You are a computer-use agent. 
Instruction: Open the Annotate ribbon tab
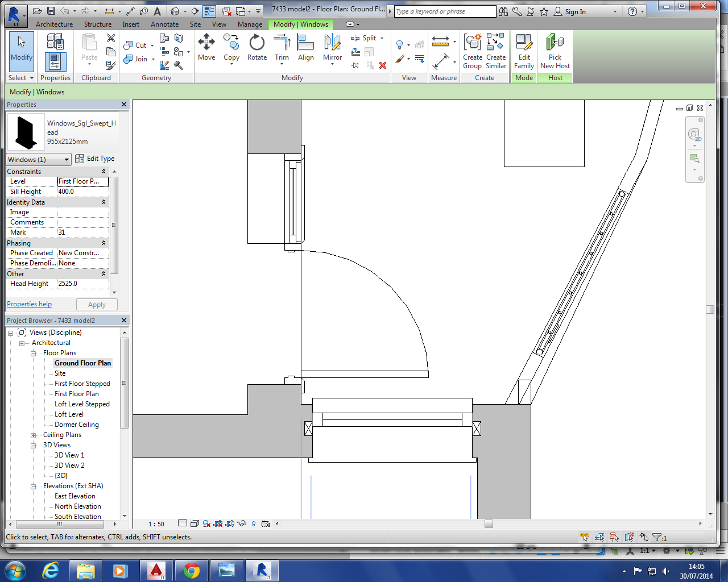tap(164, 24)
